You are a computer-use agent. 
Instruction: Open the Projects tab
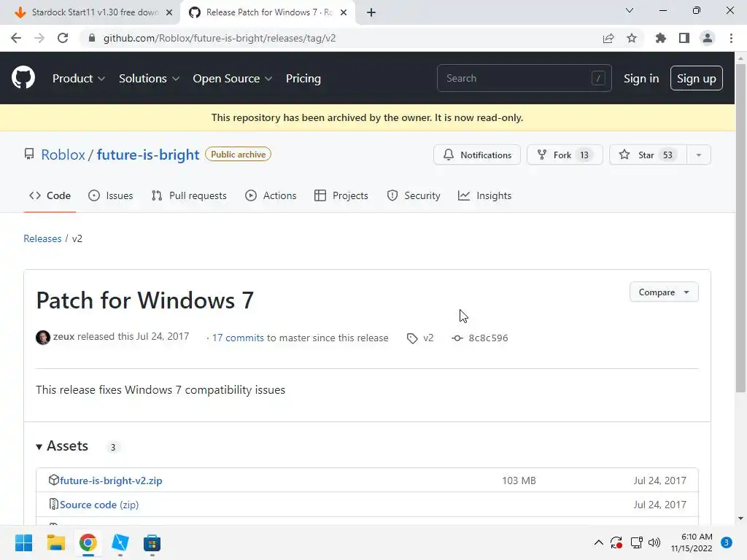341,195
